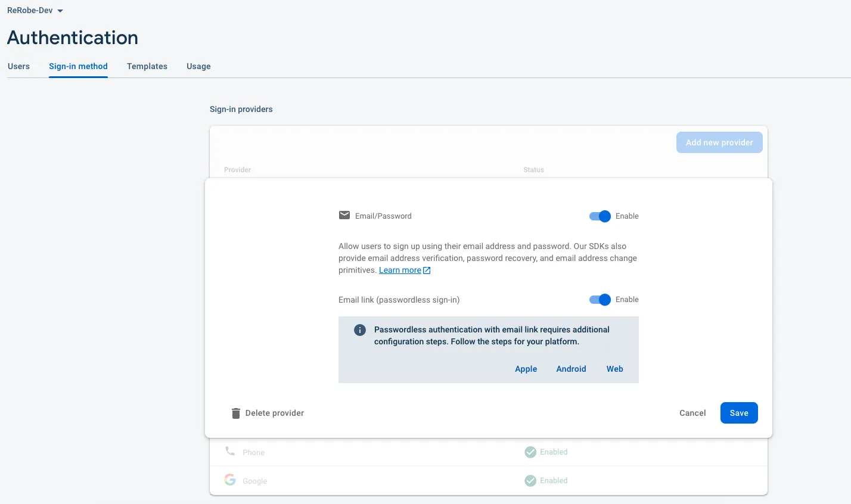
Task: Click the info icon in passwordless notice
Action: click(360, 330)
